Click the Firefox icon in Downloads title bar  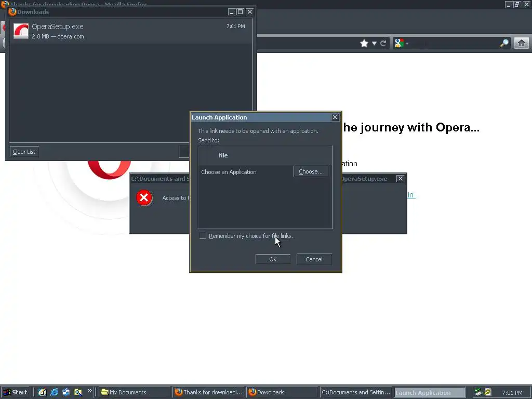12,12
